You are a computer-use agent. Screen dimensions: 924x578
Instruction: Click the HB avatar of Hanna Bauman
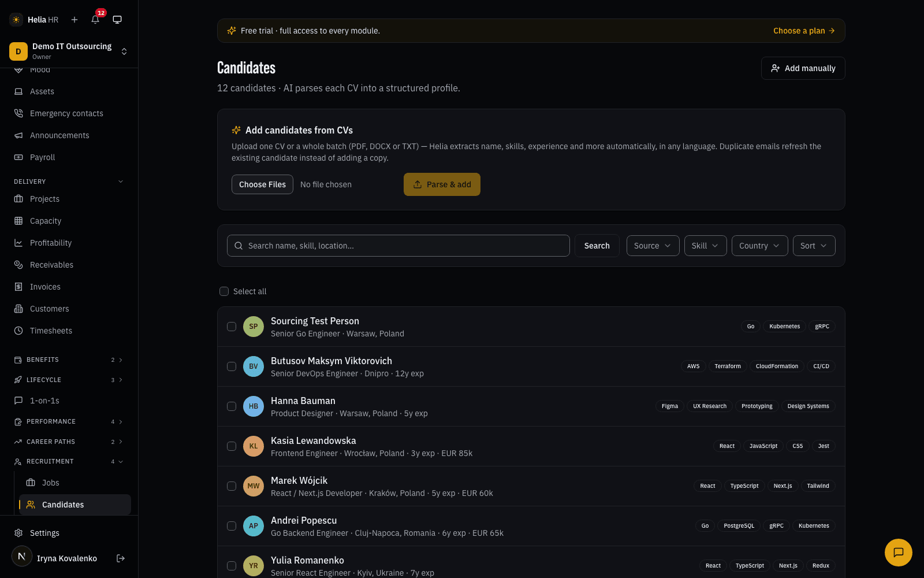254,406
